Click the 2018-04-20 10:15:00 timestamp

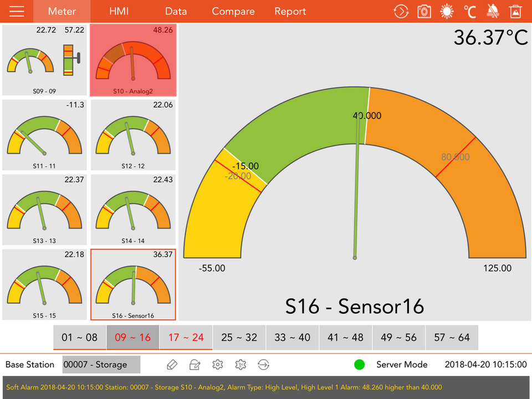(x=485, y=365)
